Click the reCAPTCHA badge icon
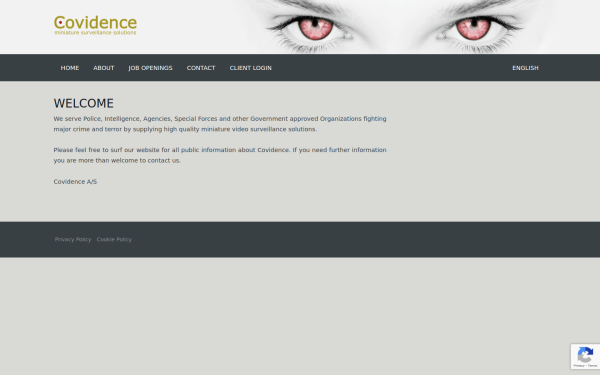This screenshot has height=375, width=600. click(585, 354)
